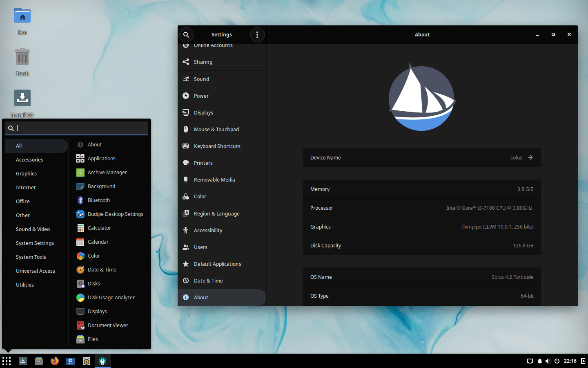Click the Graphics llvmpipe value
This screenshot has height=368, width=588.
(x=498, y=227)
